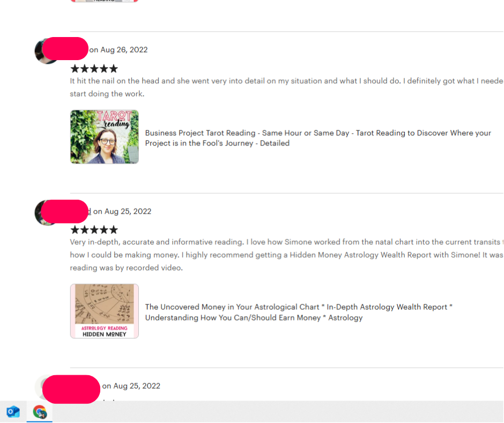The image size is (504, 423).
Task: Click the Aug 25 date above the astrology review
Action: click(122, 211)
